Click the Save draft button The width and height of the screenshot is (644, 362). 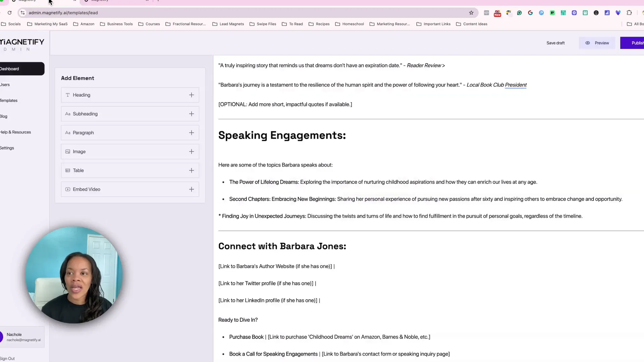coord(555,43)
